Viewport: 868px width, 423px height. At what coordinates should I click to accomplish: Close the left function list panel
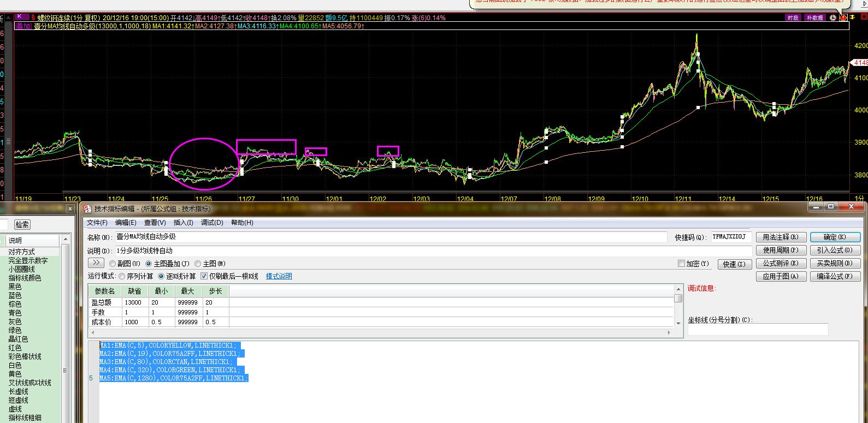[70, 208]
